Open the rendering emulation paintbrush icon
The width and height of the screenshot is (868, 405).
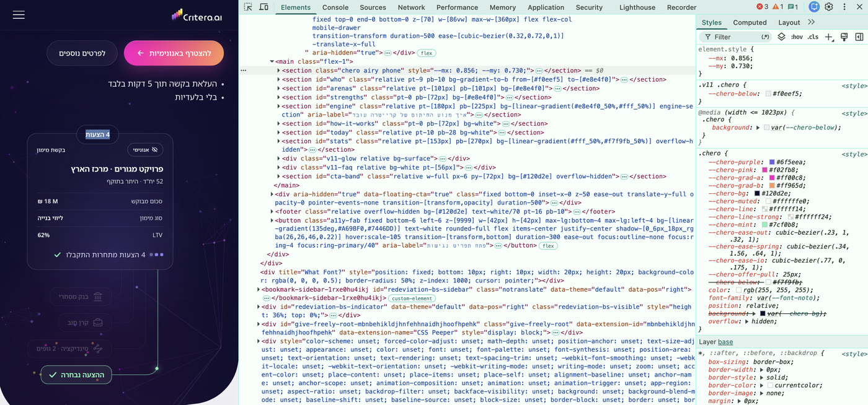click(844, 37)
